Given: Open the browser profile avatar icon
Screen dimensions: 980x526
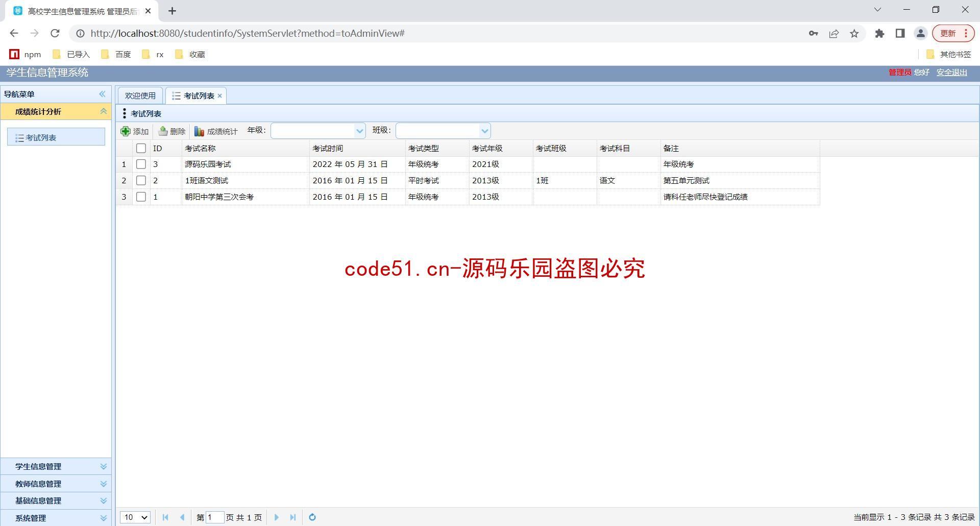Looking at the screenshot, I should (x=921, y=34).
